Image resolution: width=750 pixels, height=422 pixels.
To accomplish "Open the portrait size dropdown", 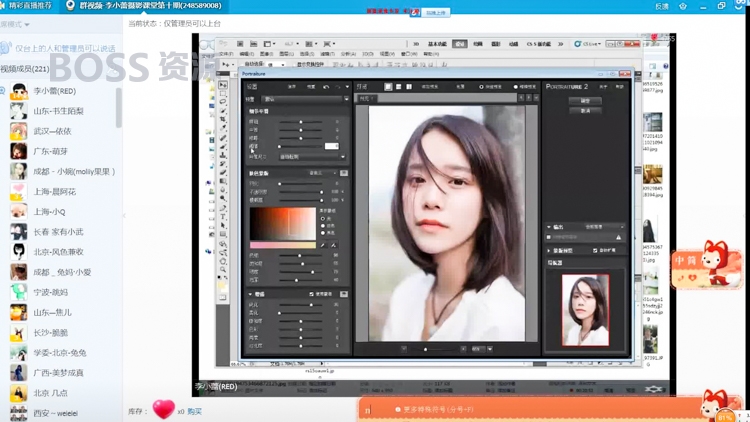I will 312,157.
